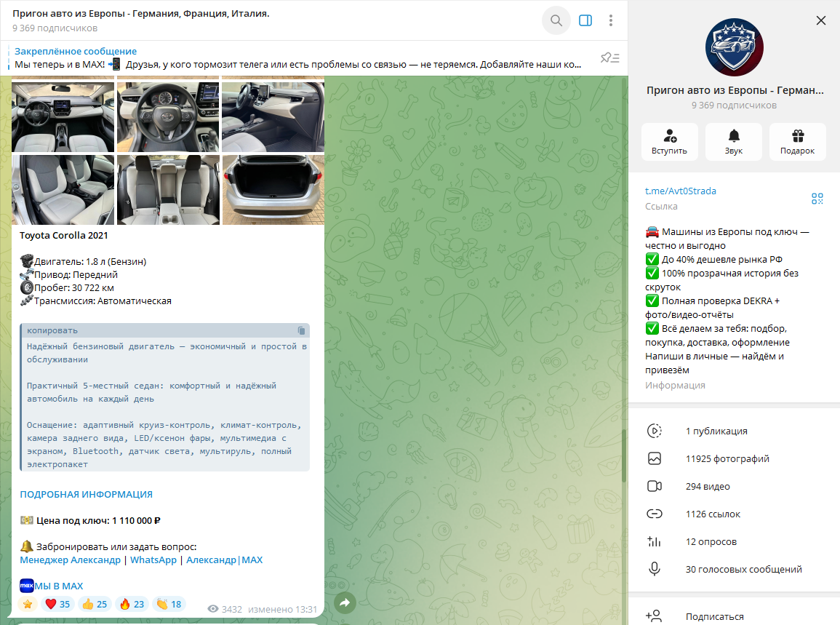
Task: Open the dashboard interior photo
Action: [63, 117]
